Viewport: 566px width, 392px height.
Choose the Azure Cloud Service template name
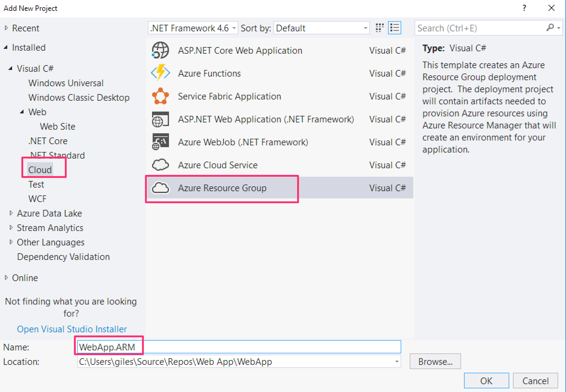click(218, 165)
